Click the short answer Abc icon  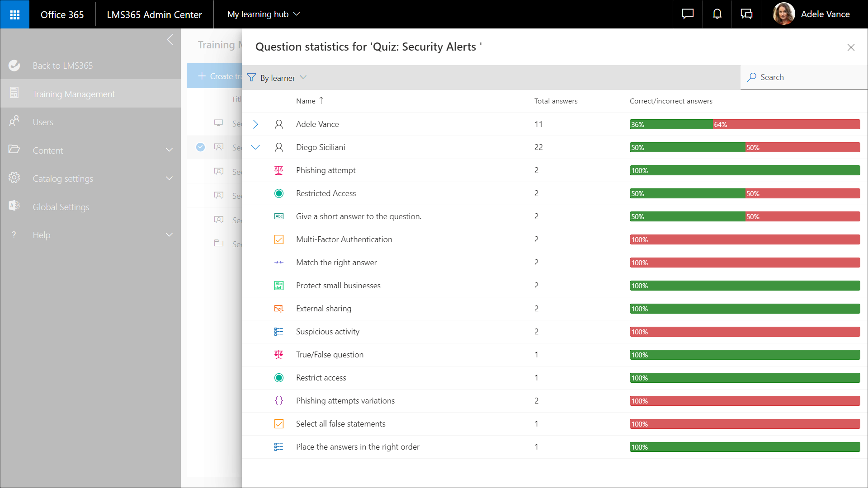coord(279,216)
